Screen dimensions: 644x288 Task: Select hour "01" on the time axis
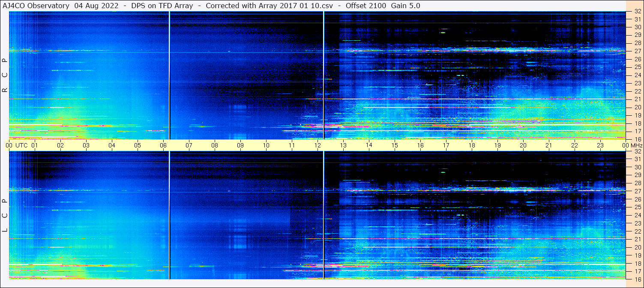tap(35, 145)
